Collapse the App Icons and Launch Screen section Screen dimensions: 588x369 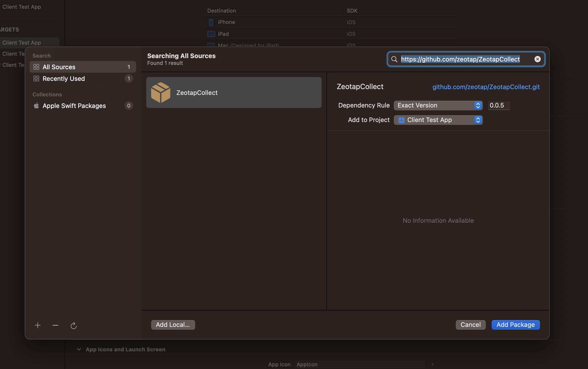click(x=79, y=349)
